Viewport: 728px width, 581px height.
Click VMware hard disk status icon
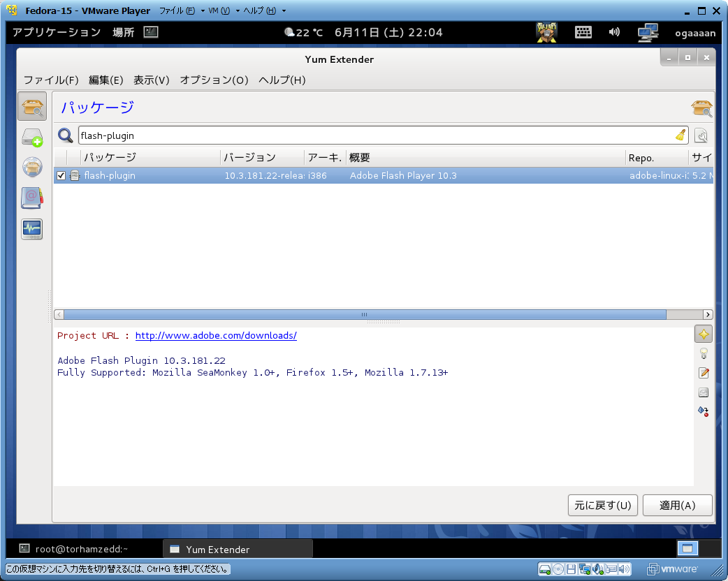pos(545,569)
